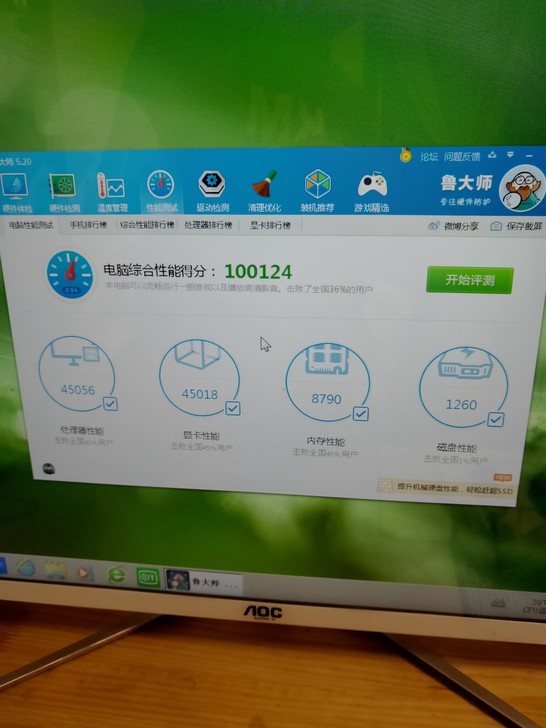Switch to 显卡排行榜 tab
546x728 pixels.
click(x=270, y=226)
